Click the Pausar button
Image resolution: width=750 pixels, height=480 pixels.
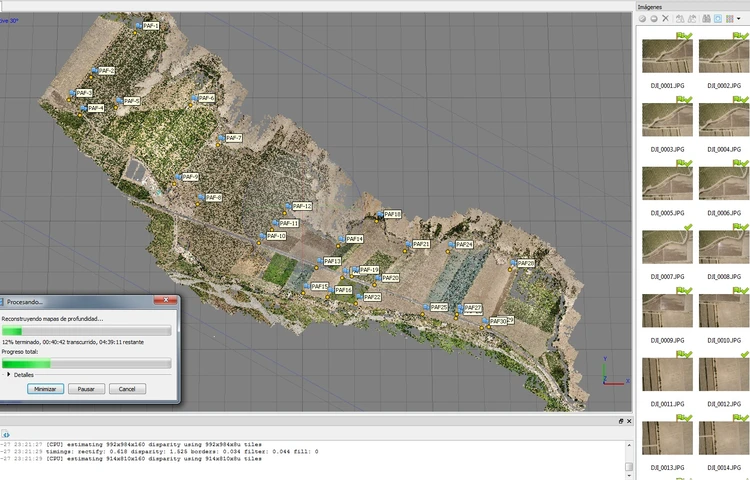pos(86,389)
